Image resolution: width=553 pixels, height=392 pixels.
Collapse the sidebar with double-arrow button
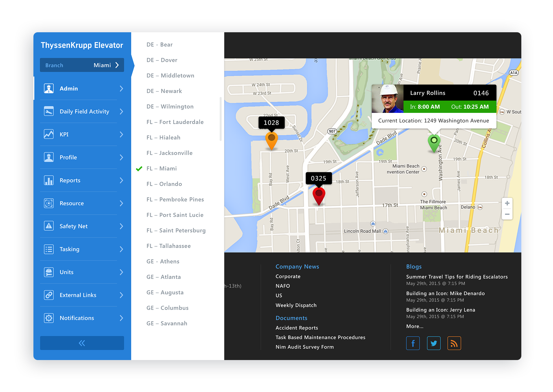tap(82, 343)
